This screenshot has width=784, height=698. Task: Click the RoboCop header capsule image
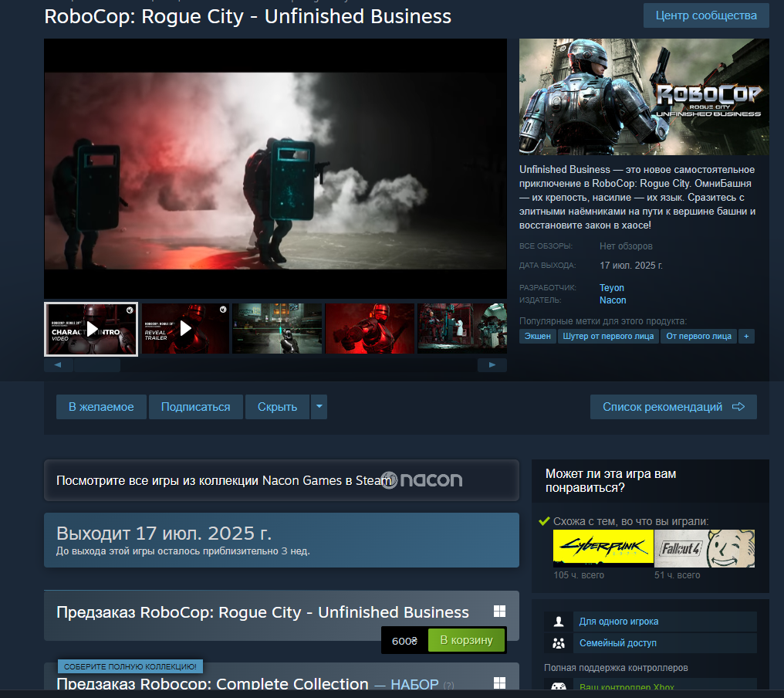tap(644, 97)
